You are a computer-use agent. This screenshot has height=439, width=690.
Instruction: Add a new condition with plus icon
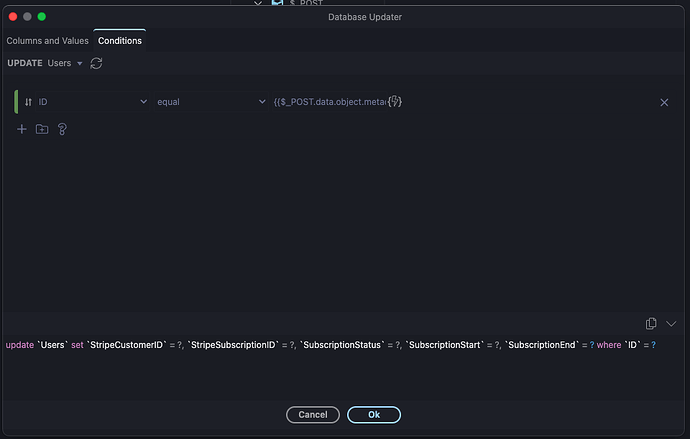(x=22, y=129)
